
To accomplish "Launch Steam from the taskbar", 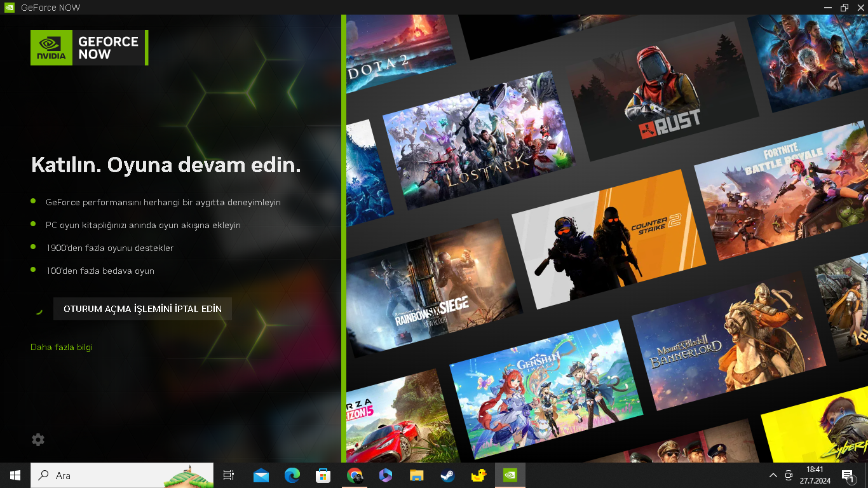I will 448,475.
